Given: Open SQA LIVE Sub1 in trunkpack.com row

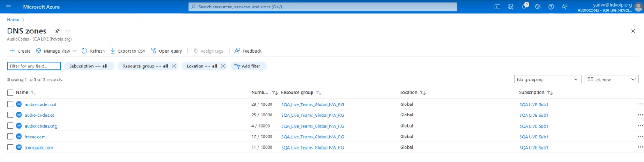Looking at the screenshot, I should (x=533, y=147).
